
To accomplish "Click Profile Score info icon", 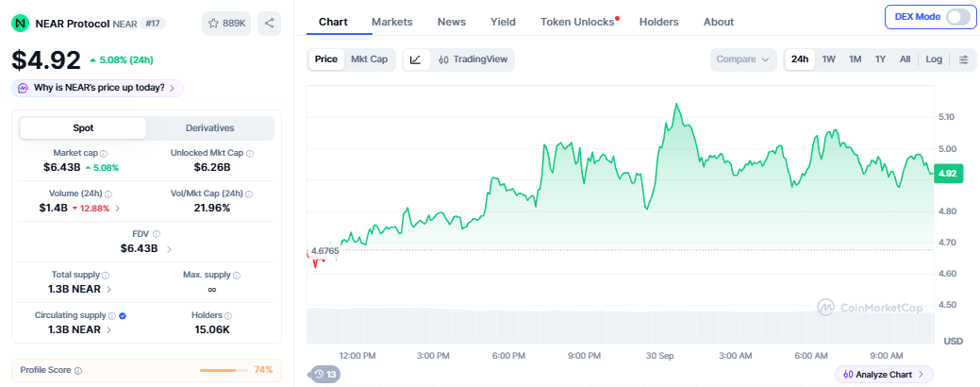I will tap(78, 370).
